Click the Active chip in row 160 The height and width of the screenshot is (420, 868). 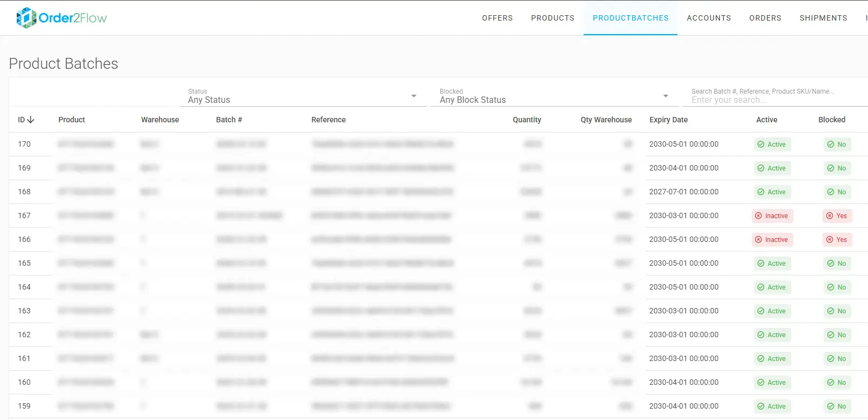pos(772,383)
